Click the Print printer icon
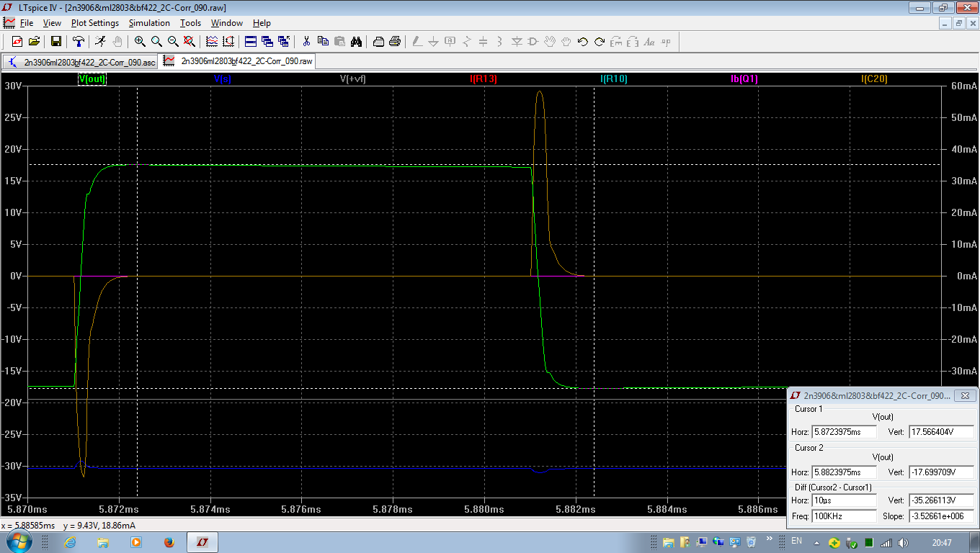The width and height of the screenshot is (980, 553). pyautogui.click(x=395, y=42)
